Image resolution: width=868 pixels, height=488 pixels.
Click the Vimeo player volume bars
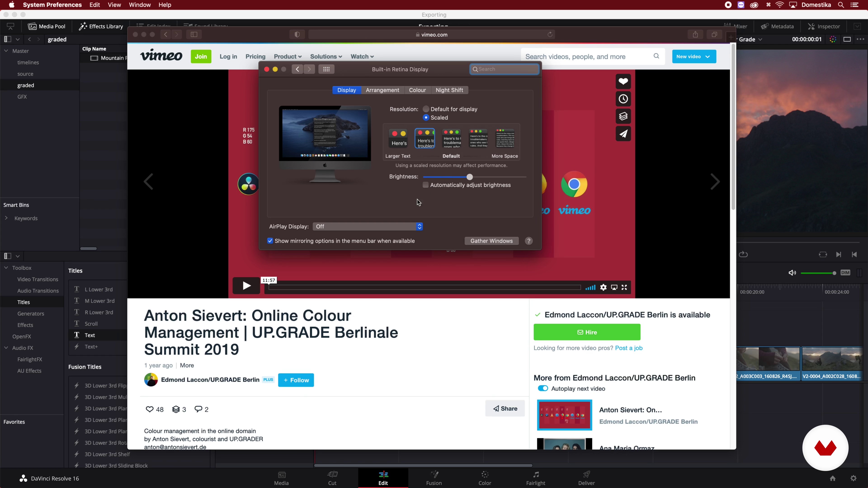[590, 288]
